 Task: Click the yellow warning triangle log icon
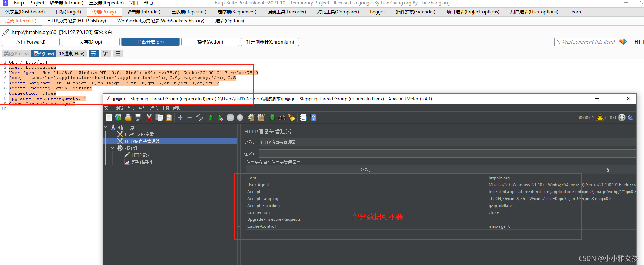click(600, 117)
